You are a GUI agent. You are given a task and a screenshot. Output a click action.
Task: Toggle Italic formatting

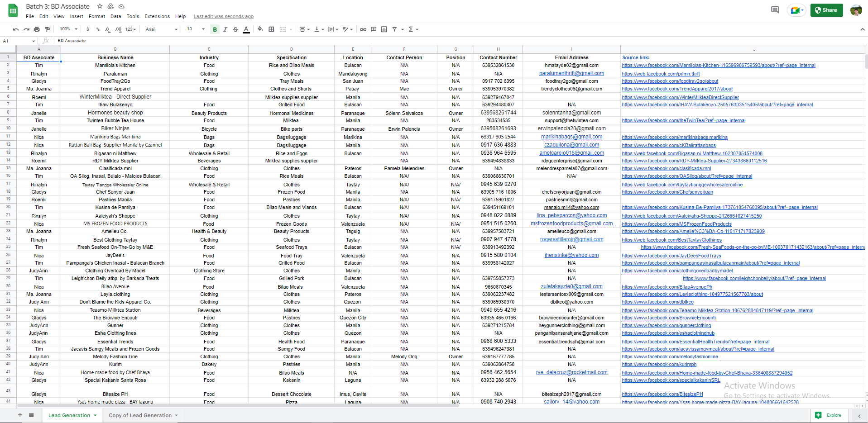(x=225, y=29)
